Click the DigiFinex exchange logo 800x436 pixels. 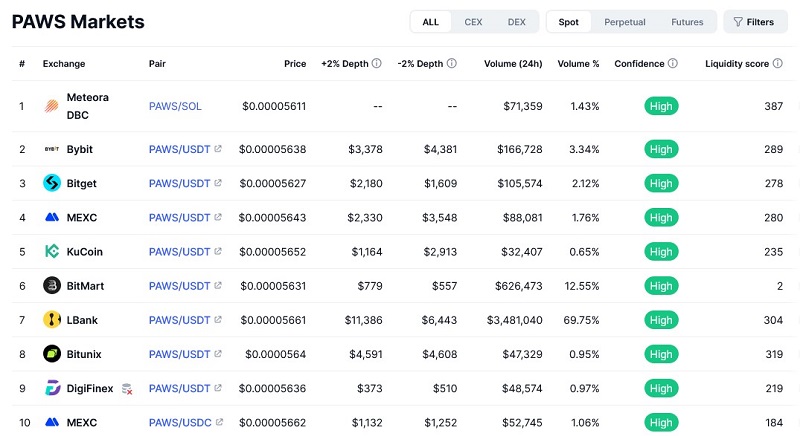52,388
